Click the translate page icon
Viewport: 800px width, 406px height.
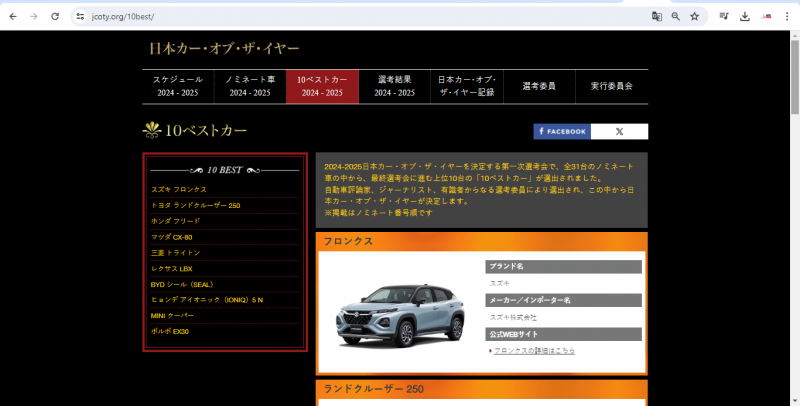(656, 17)
